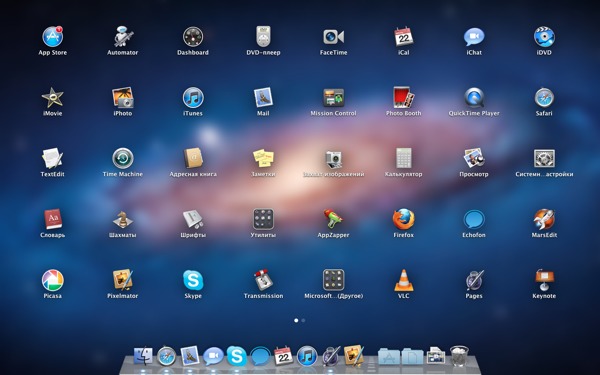600x375 pixels.
Task: Launch VLC cone icon
Action: point(404,280)
